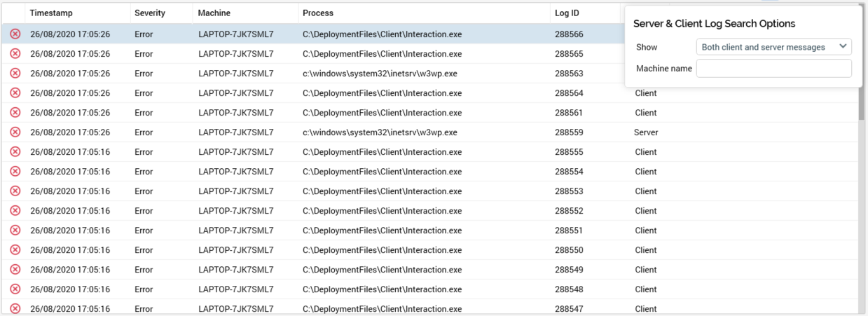Click the error icon for log 288559

click(15, 132)
